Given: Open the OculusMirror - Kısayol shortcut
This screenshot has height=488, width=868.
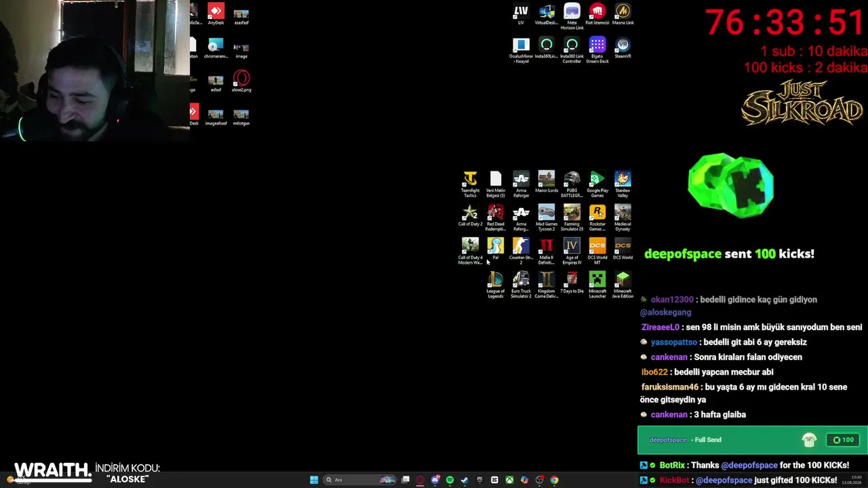Looking at the screenshot, I should pyautogui.click(x=521, y=50).
